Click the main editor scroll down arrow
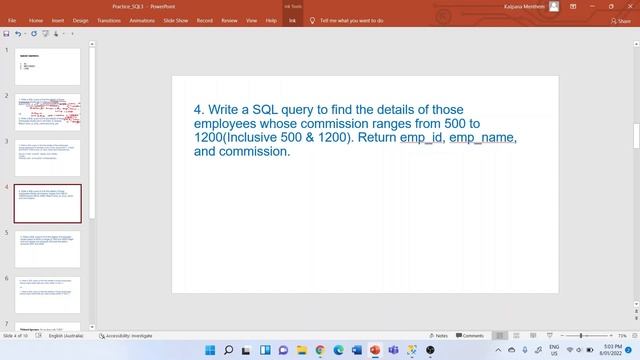The height and width of the screenshot is (360, 640). click(636, 304)
